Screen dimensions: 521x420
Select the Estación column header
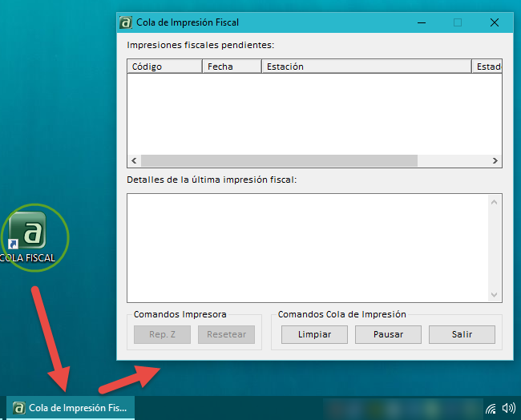pyautogui.click(x=366, y=67)
